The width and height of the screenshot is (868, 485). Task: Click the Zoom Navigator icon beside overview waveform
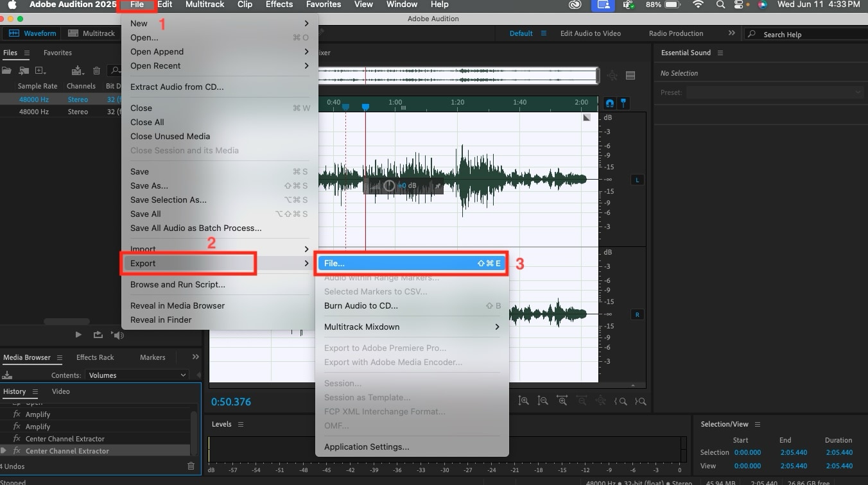[x=612, y=75]
